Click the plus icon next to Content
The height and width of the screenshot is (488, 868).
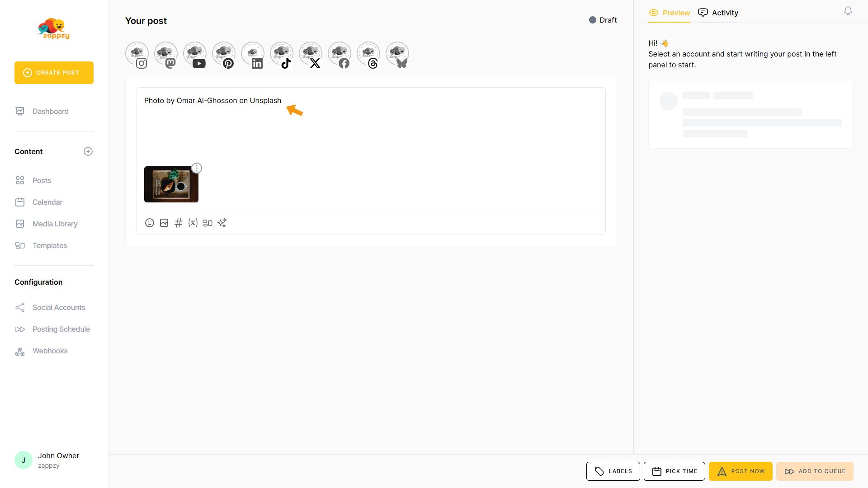coord(88,151)
